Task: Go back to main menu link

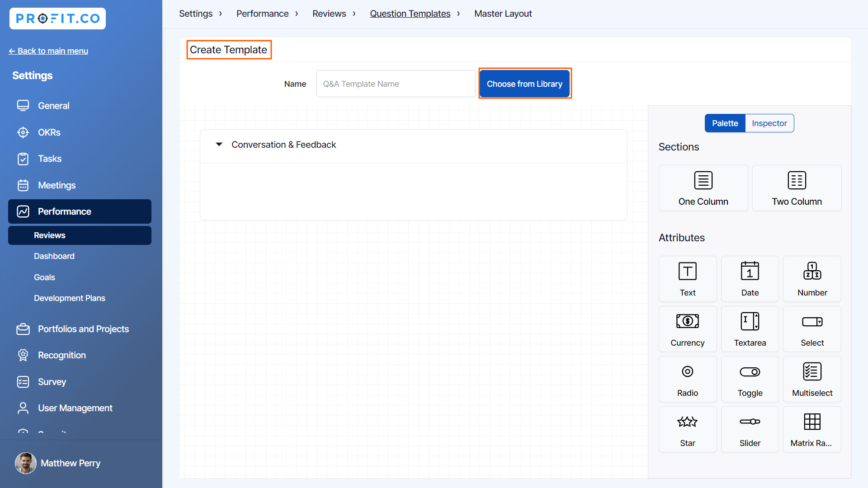Action: 48,51
